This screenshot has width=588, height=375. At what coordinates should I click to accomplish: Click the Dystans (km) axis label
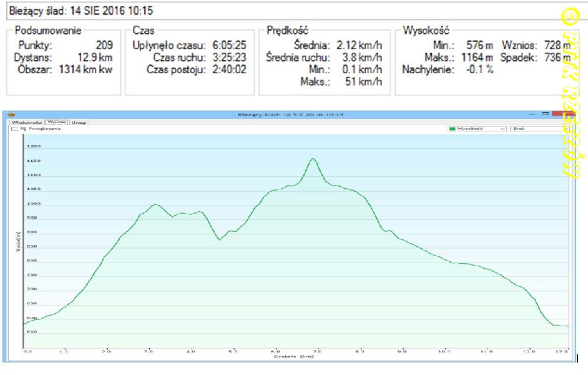tap(293, 357)
